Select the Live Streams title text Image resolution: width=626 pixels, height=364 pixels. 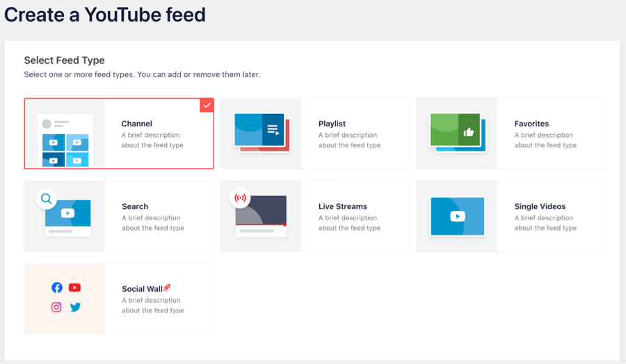click(342, 206)
